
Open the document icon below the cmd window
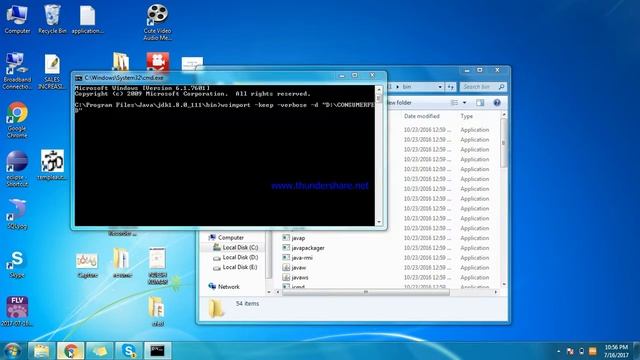pos(158,265)
